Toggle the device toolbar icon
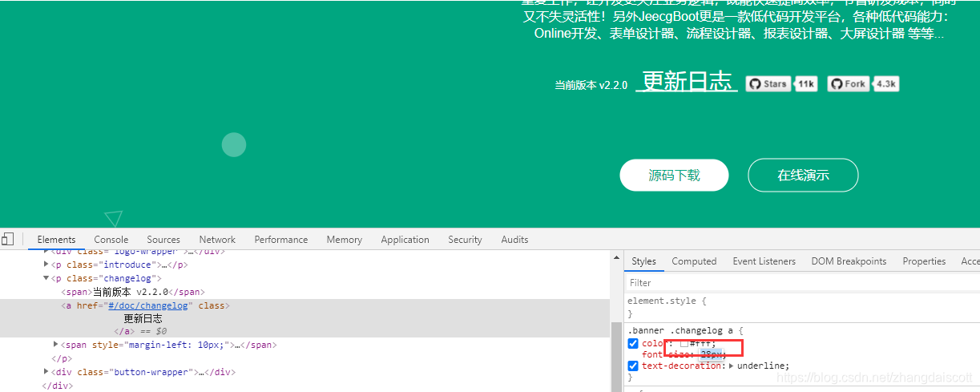The image size is (980, 392). coord(7,239)
